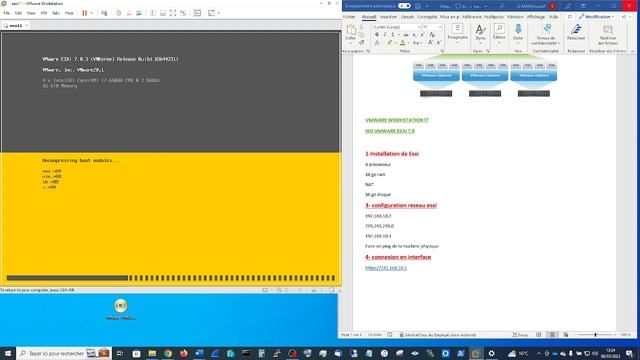Open the Windows Start menu
This screenshot has height=360, width=640.
8,353
